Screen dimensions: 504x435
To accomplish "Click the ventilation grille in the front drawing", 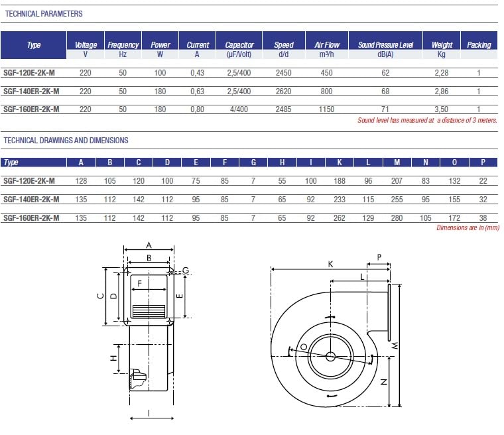I will [x=149, y=311].
